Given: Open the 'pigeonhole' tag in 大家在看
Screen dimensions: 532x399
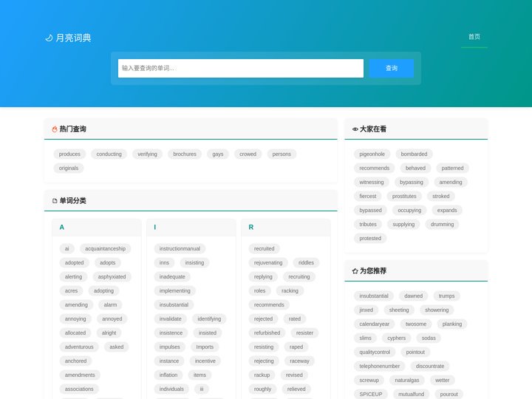Looking at the screenshot, I should 372,154.
